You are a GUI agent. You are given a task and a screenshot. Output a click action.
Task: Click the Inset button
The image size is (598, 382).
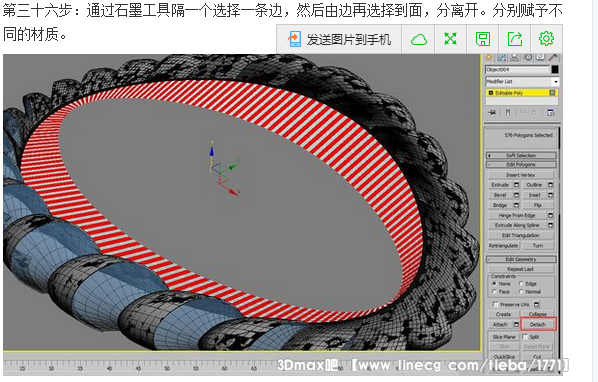pos(534,195)
